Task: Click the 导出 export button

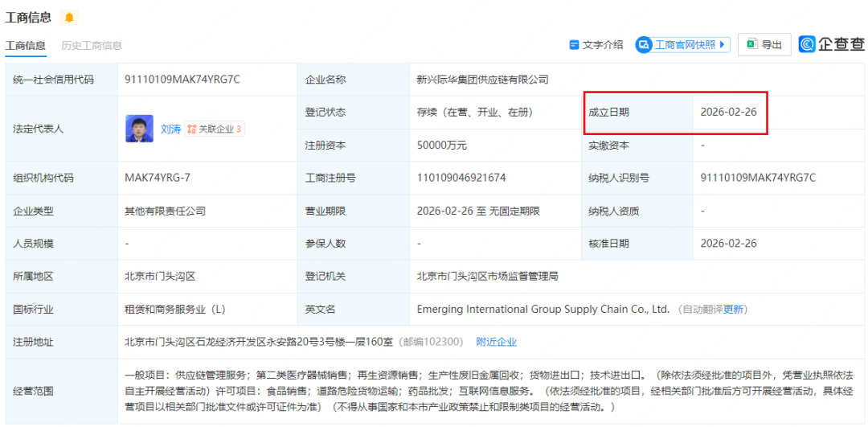Action: tap(764, 45)
